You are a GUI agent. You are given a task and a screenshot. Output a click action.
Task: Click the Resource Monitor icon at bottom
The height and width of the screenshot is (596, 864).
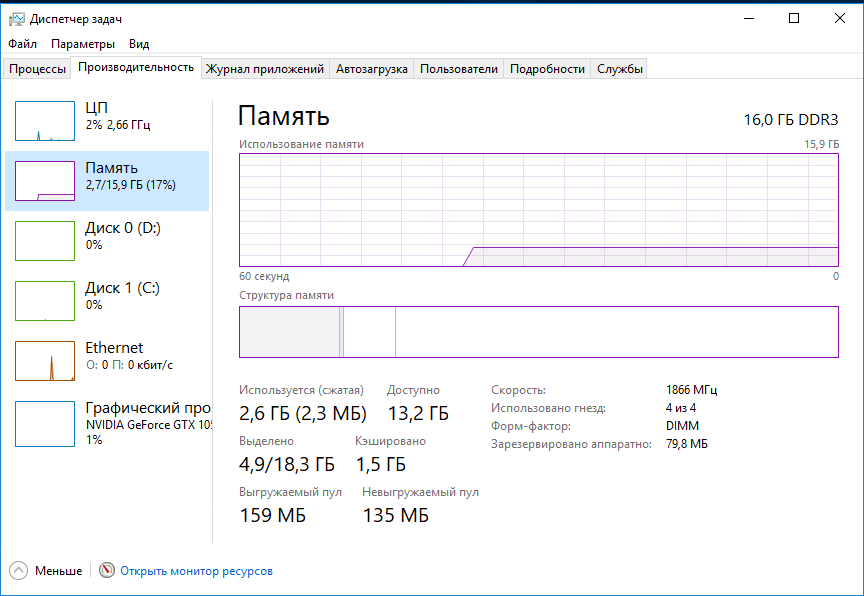[108, 571]
